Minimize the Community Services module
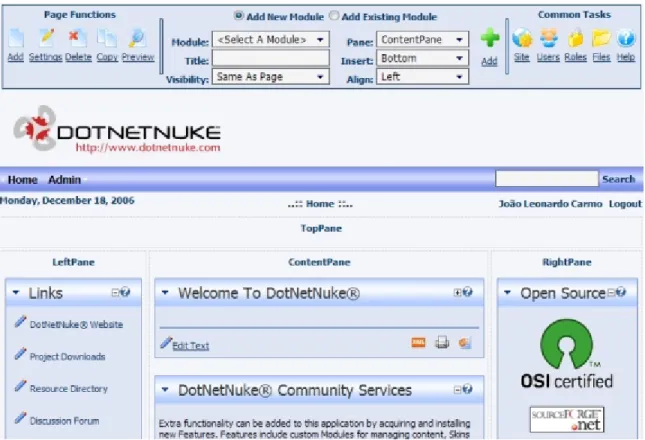Image resolution: width=645 pixels, height=440 pixels. [457, 389]
